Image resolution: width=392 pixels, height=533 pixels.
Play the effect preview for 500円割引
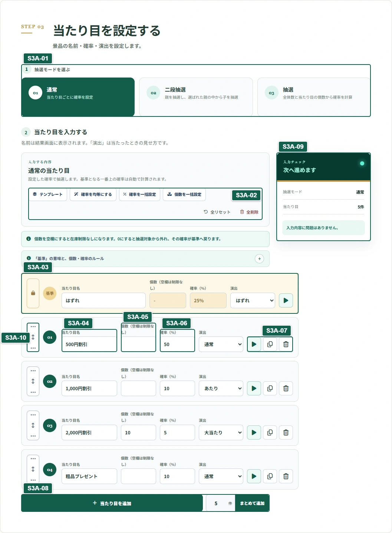(x=254, y=344)
